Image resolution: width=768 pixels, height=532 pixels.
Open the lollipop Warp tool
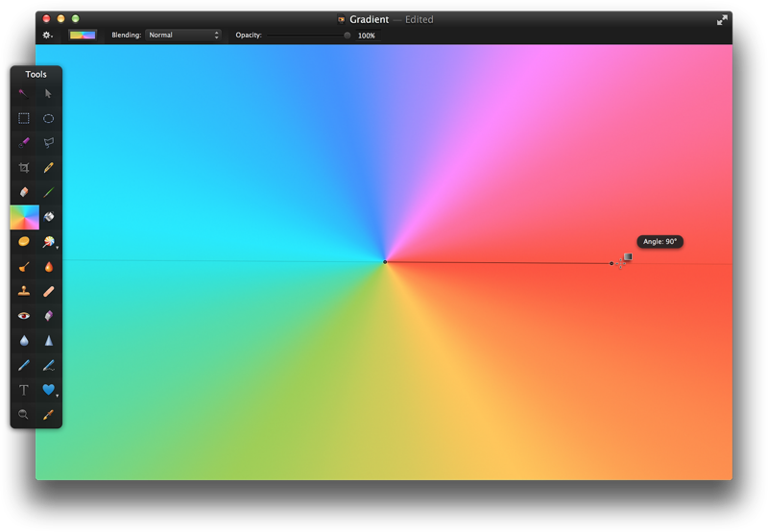pyautogui.click(x=49, y=241)
